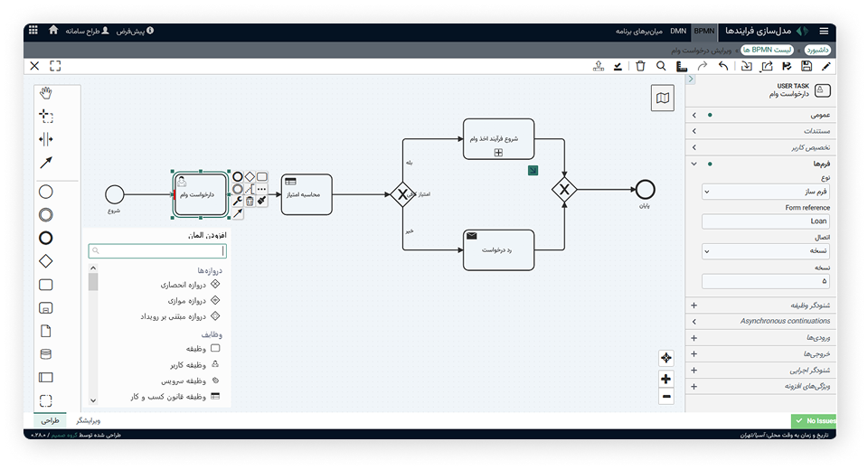Viewport: 868px width, 470px height.
Task: Choose the dashed group frame in palette
Action: (46, 400)
